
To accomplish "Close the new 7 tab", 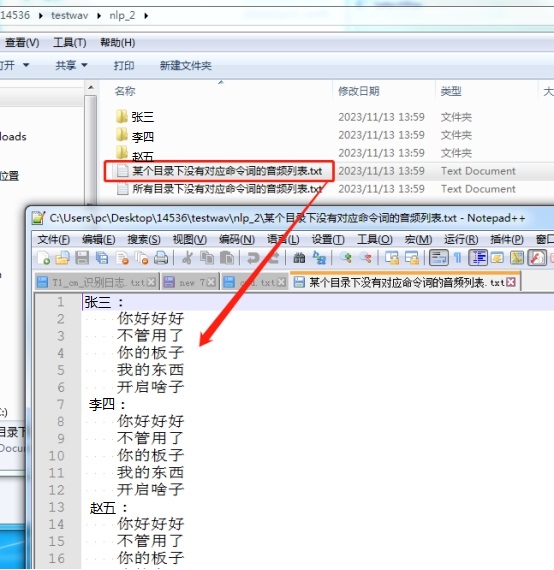I will (211, 282).
